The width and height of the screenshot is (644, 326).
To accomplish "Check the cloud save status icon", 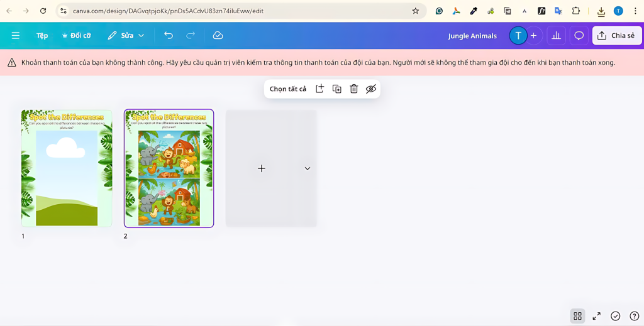I will 218,36.
